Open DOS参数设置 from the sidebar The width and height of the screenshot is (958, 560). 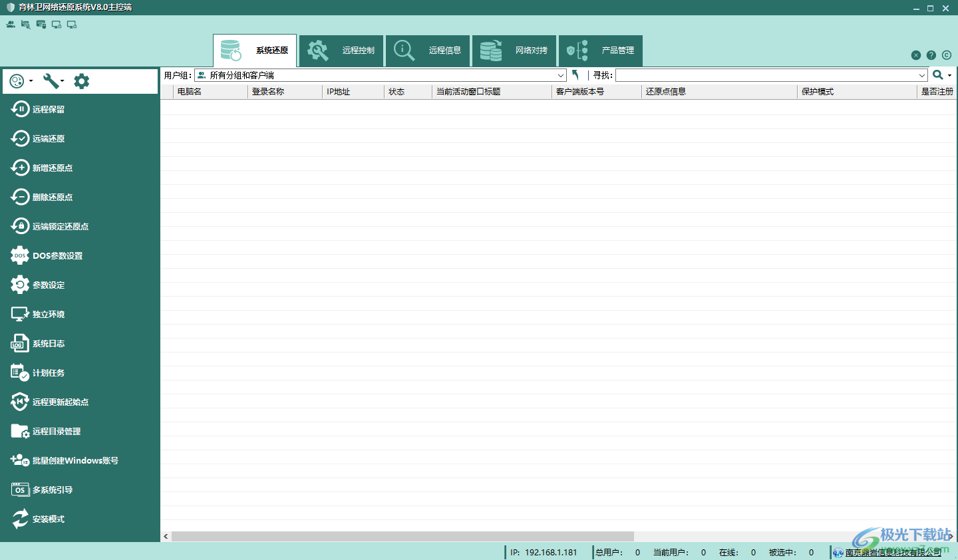point(57,255)
